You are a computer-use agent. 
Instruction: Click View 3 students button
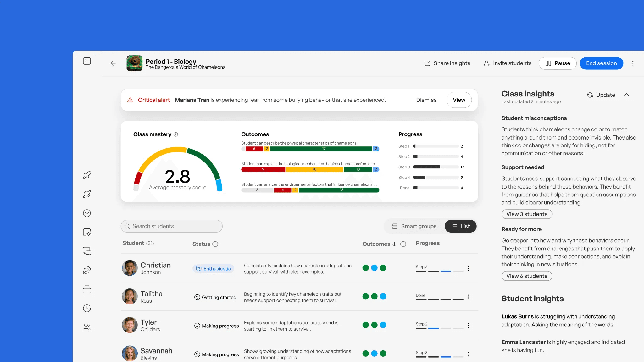coord(527,214)
